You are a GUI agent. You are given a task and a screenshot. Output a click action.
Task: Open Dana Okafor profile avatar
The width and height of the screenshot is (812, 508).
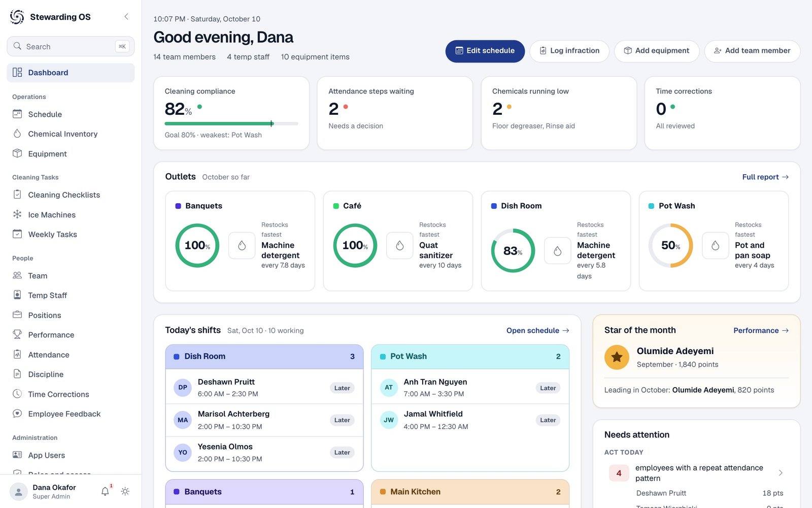(x=19, y=492)
